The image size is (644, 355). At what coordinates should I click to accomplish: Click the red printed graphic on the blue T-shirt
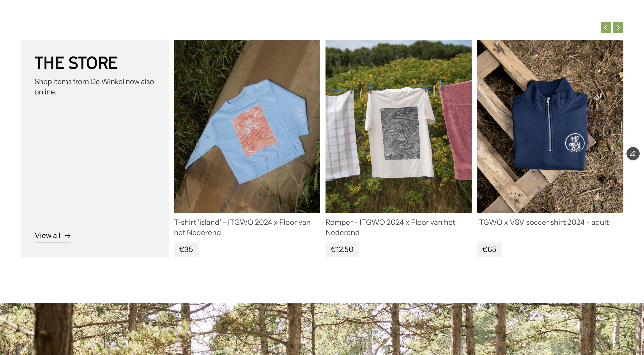[253, 130]
